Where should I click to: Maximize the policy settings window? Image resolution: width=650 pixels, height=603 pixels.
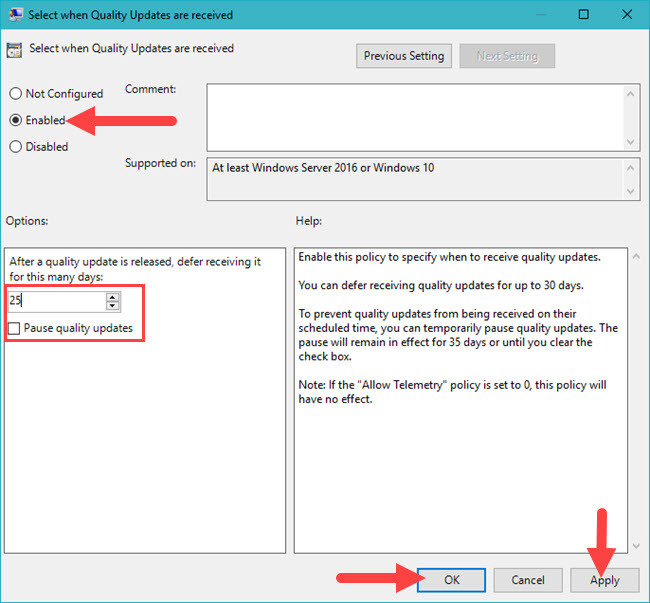584,15
